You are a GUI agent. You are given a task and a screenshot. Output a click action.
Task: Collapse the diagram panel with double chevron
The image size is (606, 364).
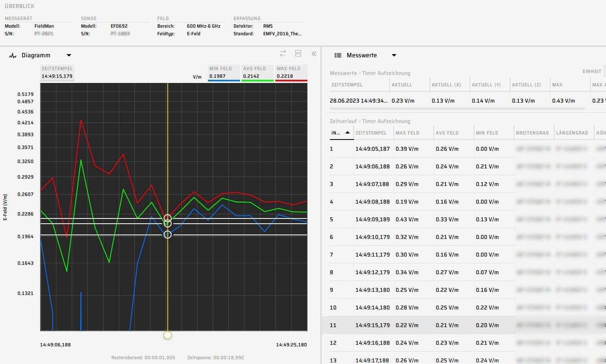point(314,53)
